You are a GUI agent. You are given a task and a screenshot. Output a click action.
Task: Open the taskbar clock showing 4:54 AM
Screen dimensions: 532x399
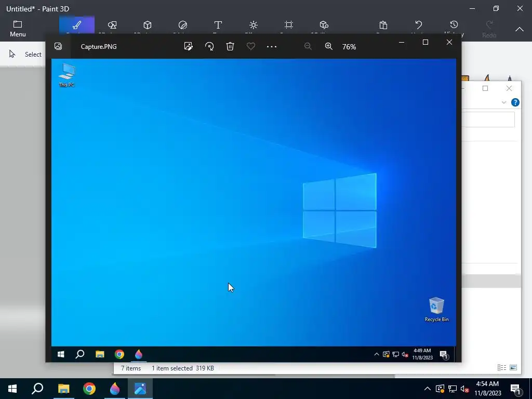tap(487, 389)
